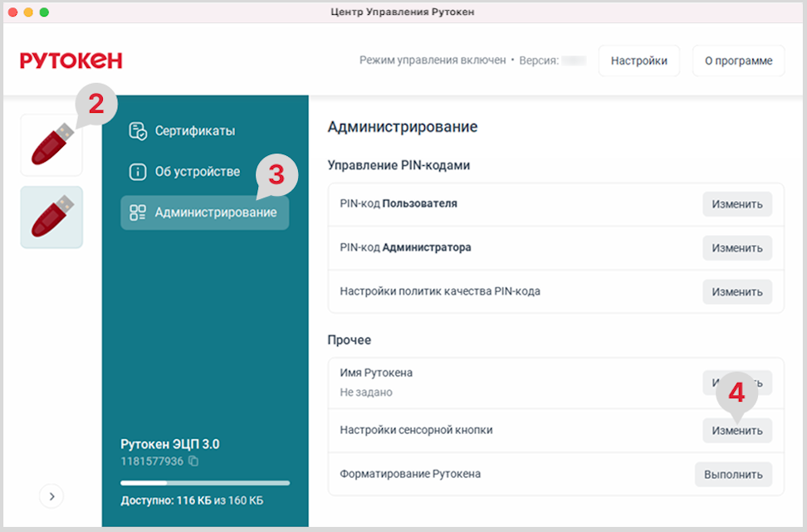Image resolution: width=807 pixels, height=532 pixels.
Task: Click the Администрирование grid icon
Action: coord(138,212)
